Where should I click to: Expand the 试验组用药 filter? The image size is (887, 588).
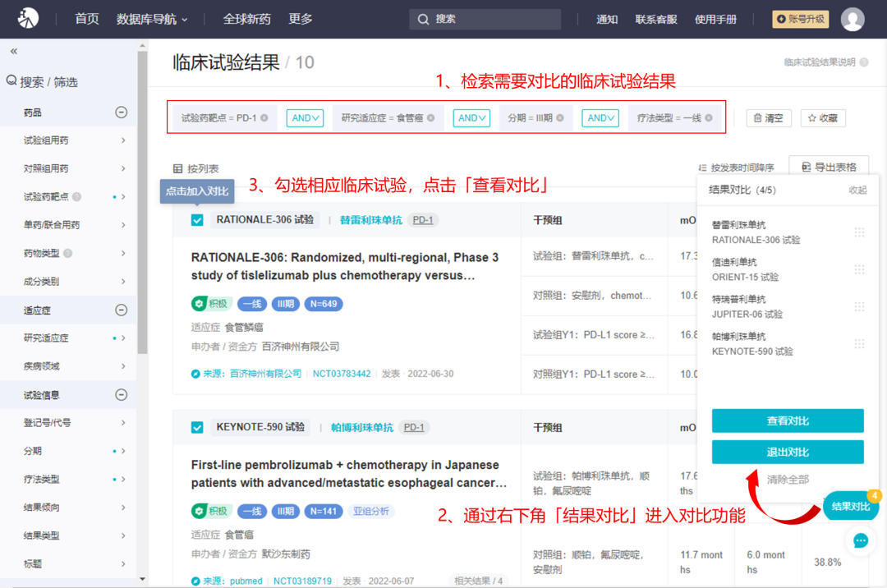[123, 140]
